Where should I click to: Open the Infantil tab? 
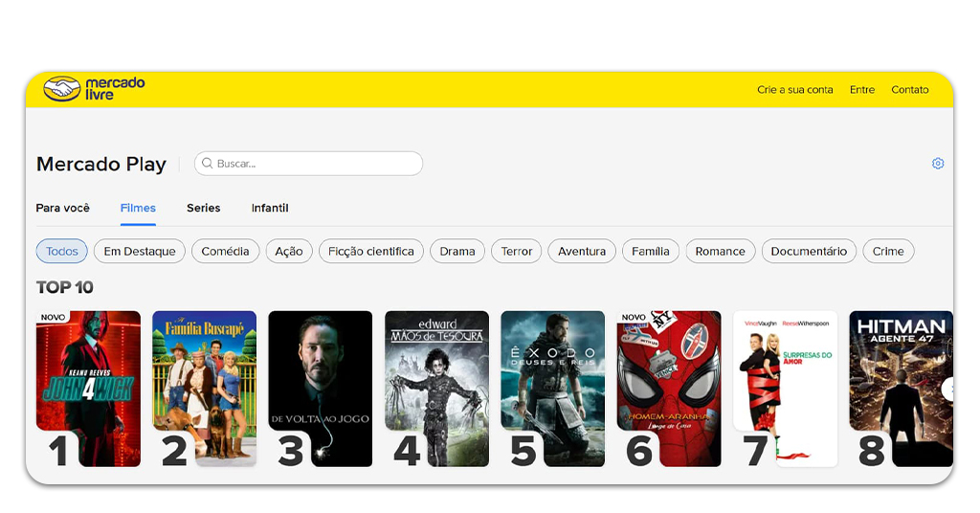click(270, 208)
